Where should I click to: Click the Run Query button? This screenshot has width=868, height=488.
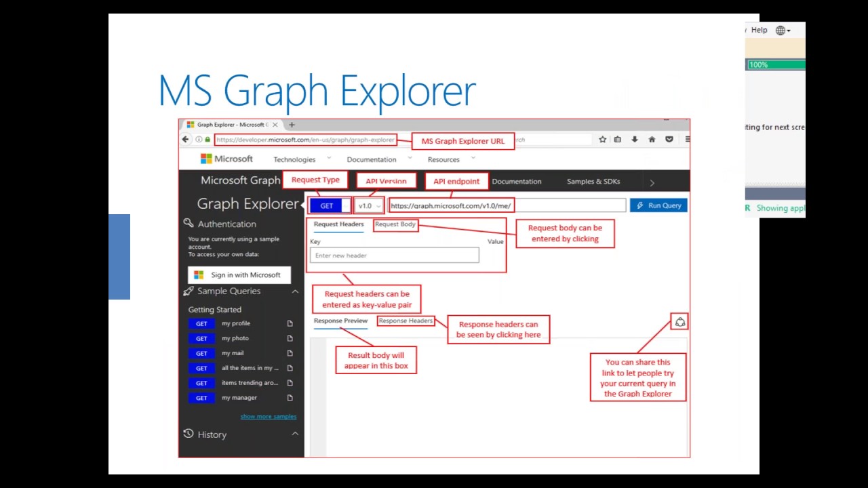(x=658, y=205)
